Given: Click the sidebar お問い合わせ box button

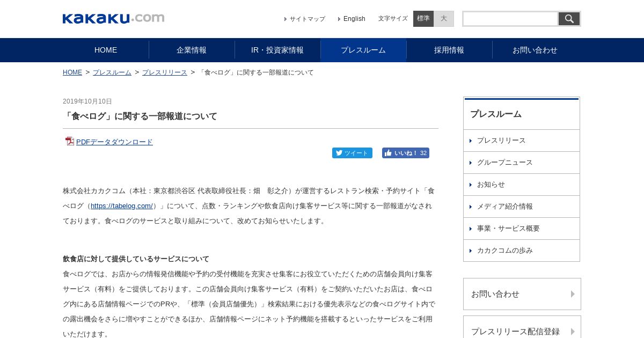Looking at the screenshot, I should (x=522, y=294).
